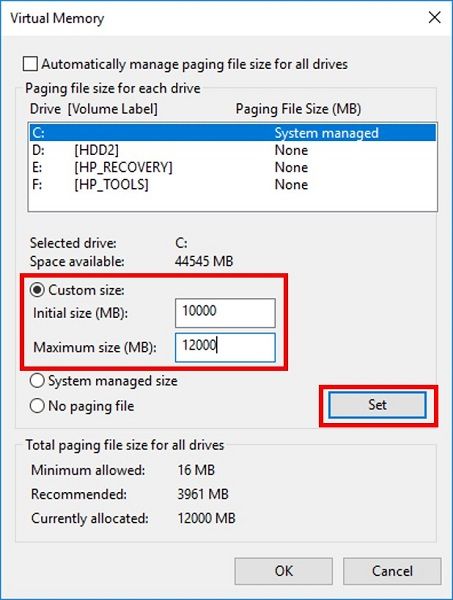Dismiss the dialog with the Cancel button
Image resolution: width=453 pixels, height=600 pixels.
(x=392, y=571)
